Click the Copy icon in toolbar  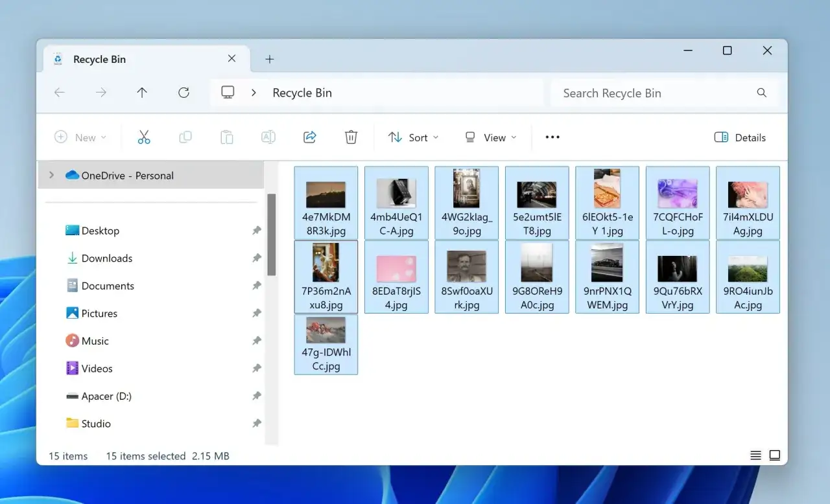(185, 137)
